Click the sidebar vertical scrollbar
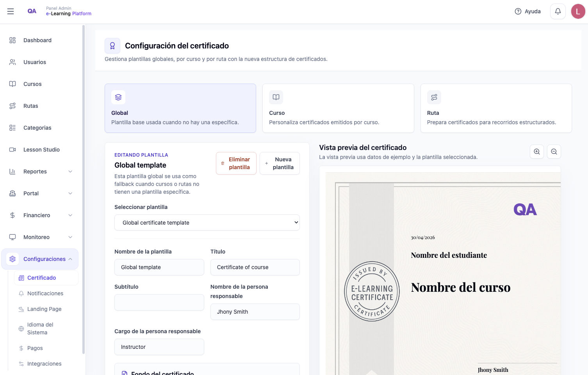588x375 pixels. pyautogui.click(x=84, y=189)
